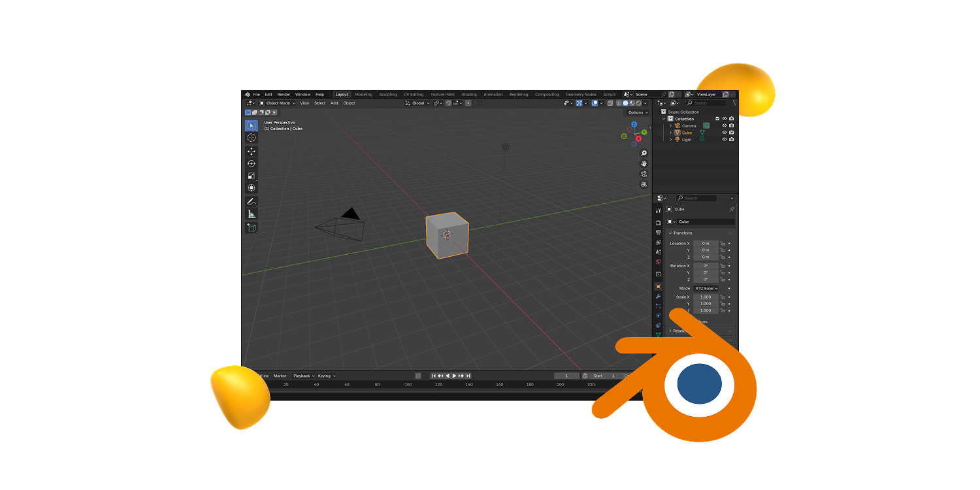Pick the Measure tool
Viewport: 980px width, 490px height.
(x=252, y=214)
